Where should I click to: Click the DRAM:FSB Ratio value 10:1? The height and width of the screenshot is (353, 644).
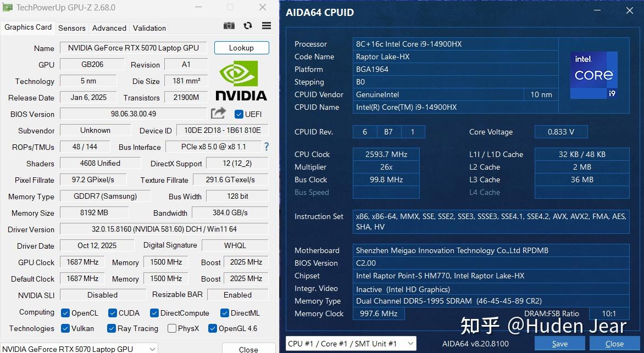click(609, 313)
